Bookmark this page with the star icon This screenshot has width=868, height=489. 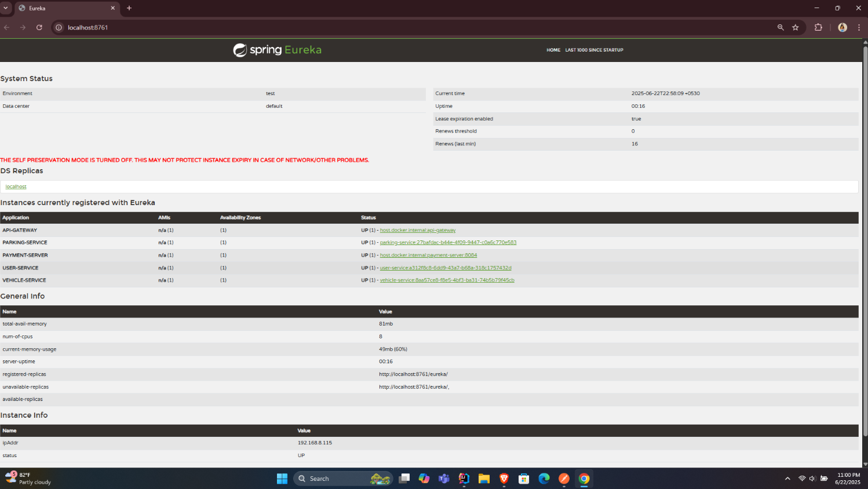click(x=796, y=27)
